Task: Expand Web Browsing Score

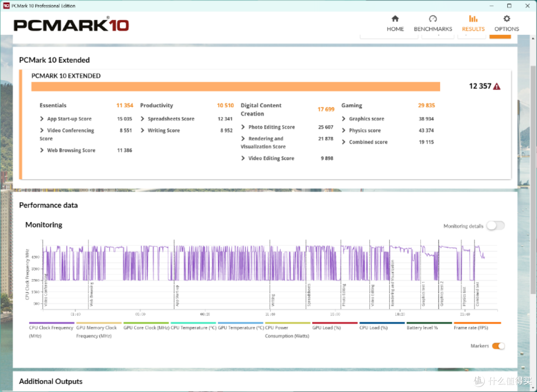Action: [42, 150]
